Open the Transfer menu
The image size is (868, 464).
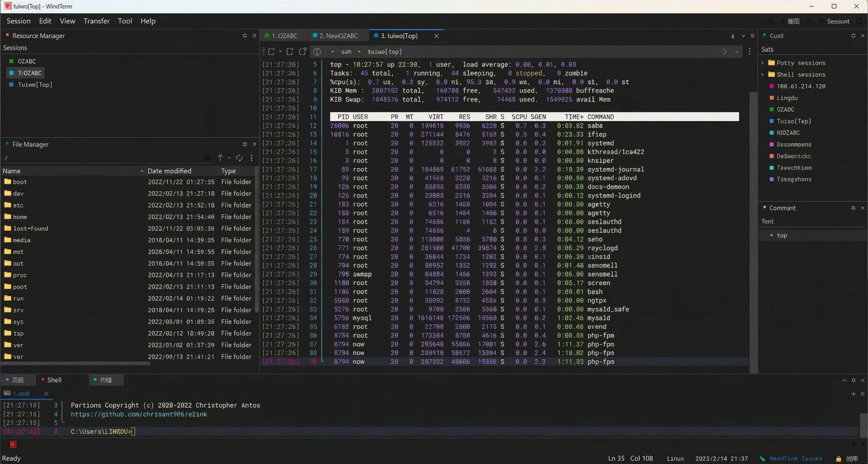(97, 21)
